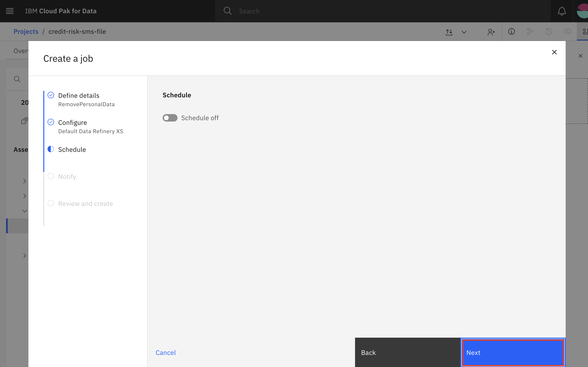Click the compare icon in toolbar

point(530,32)
